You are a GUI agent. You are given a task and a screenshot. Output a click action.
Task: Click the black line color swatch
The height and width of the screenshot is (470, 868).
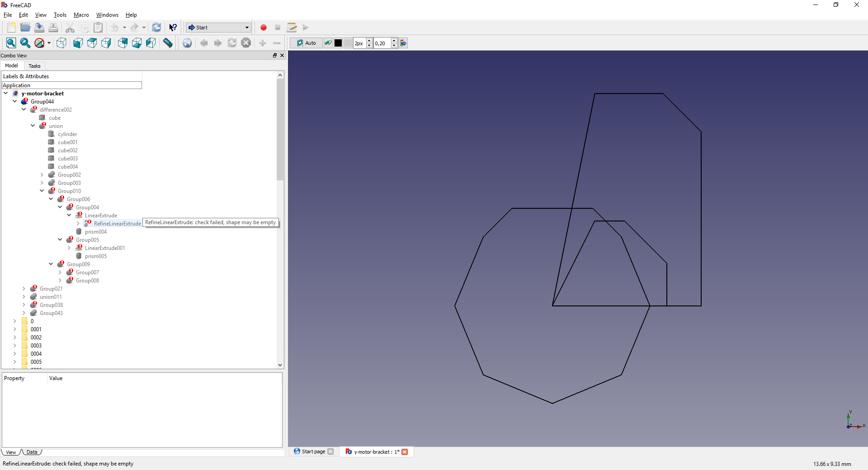[338, 43]
